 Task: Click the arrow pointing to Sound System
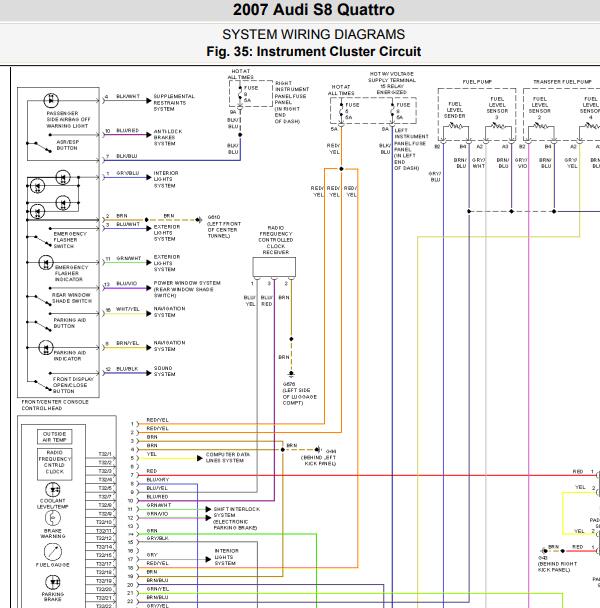[149, 373]
